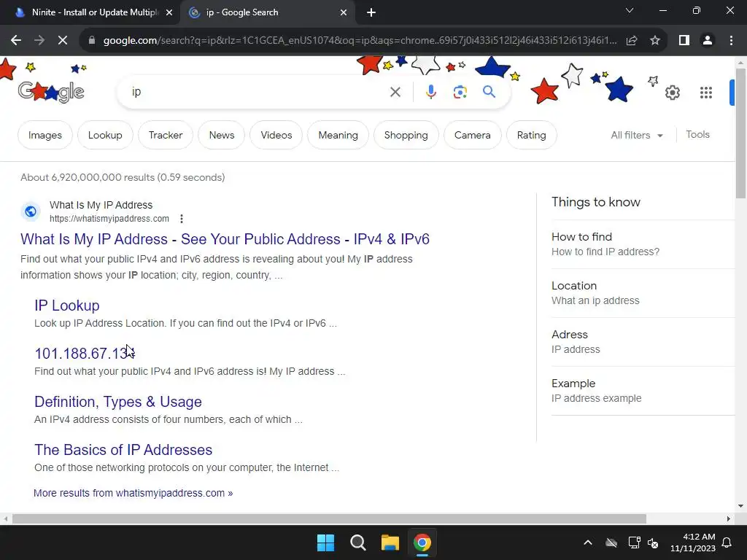The width and height of the screenshot is (747, 560).
Task: Click the OneDrive cloud tray icon
Action: (611, 542)
